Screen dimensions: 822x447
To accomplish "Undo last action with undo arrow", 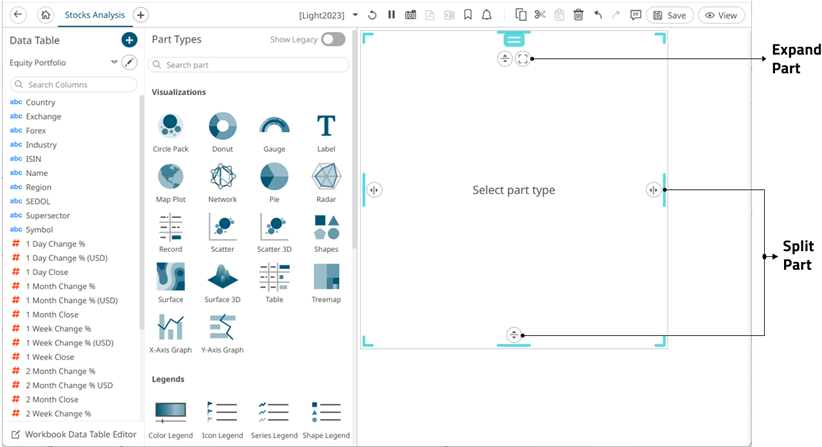I will coord(598,15).
